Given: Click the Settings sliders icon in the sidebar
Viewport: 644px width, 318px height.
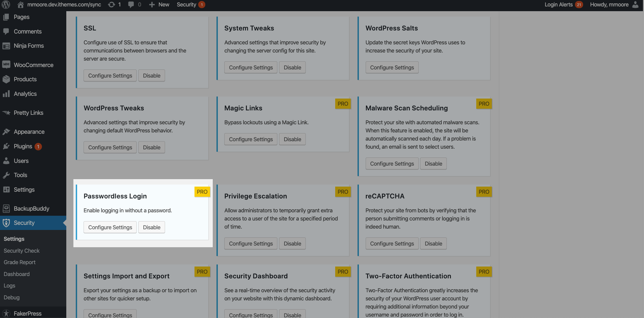Looking at the screenshot, I should coord(6,190).
